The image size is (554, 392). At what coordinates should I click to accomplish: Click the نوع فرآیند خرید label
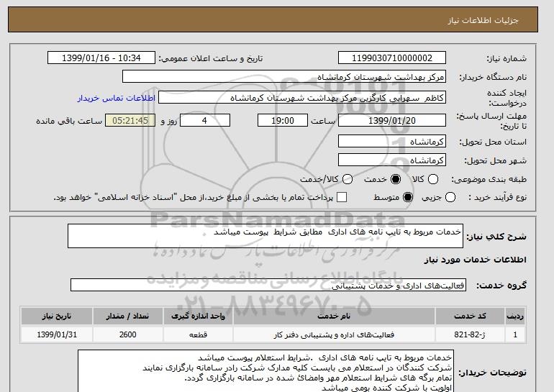(497, 197)
